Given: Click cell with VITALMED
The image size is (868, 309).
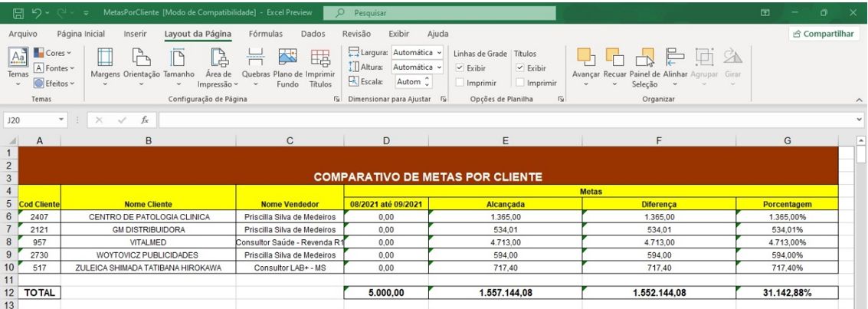Looking at the screenshot, I should [x=149, y=242].
